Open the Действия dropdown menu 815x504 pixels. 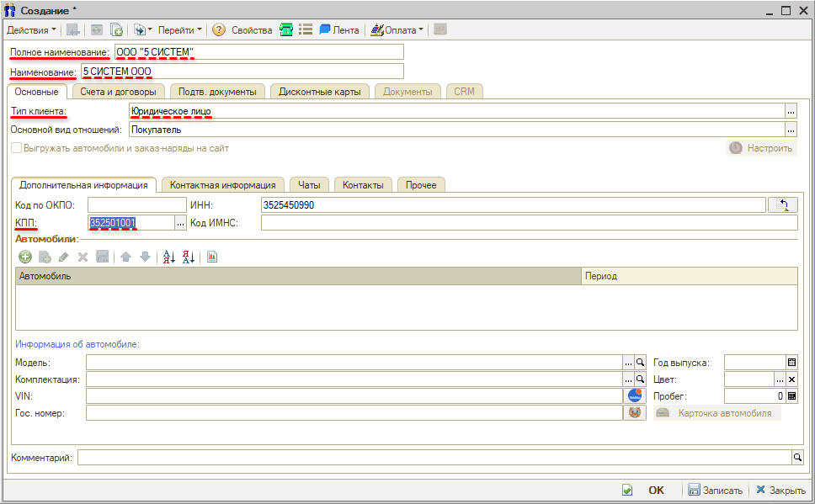[x=32, y=30]
